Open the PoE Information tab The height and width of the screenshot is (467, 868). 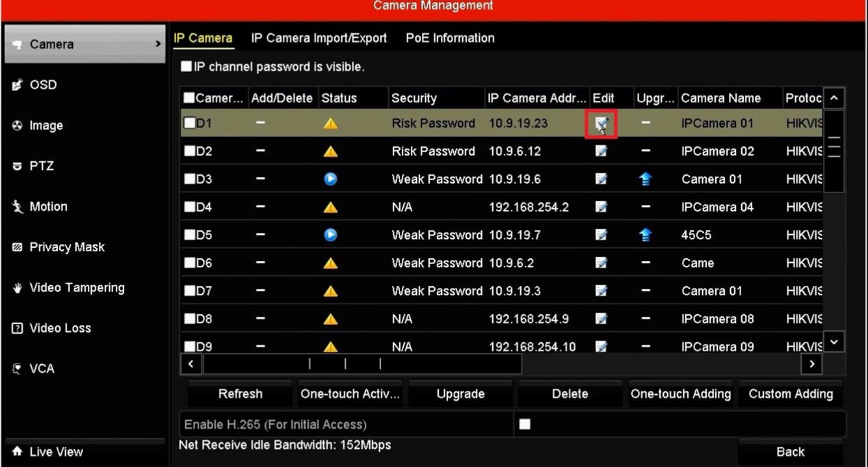point(450,38)
